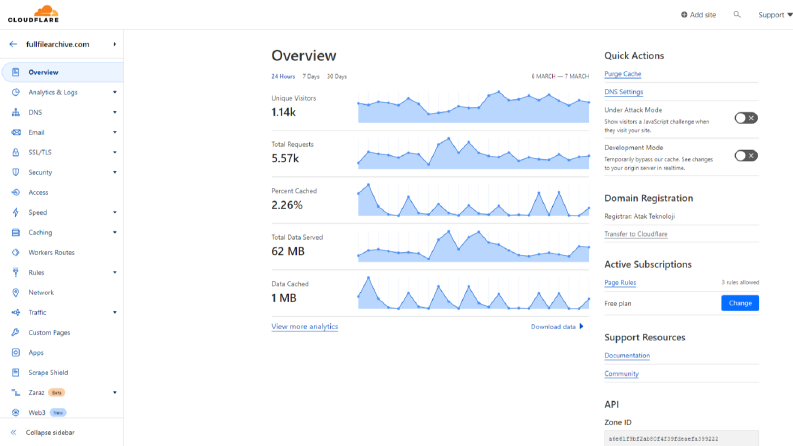Expand the Speed submenu arrow

[115, 212]
